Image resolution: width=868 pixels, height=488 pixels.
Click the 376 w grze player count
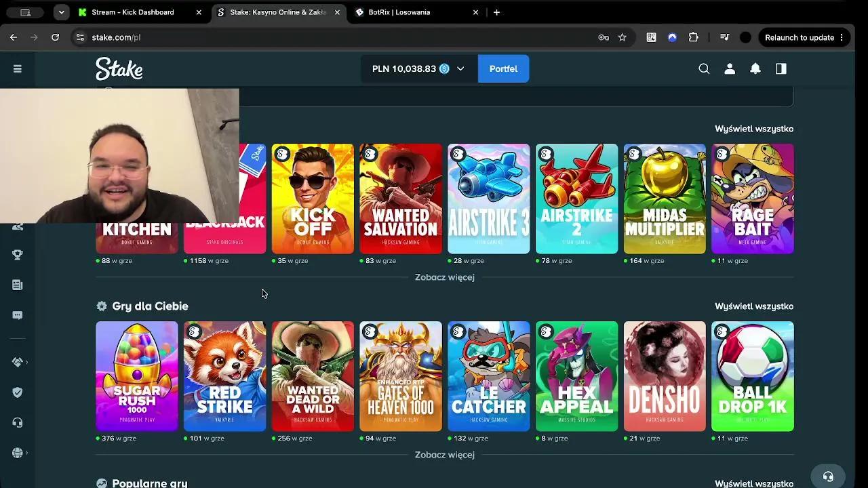click(x=118, y=439)
